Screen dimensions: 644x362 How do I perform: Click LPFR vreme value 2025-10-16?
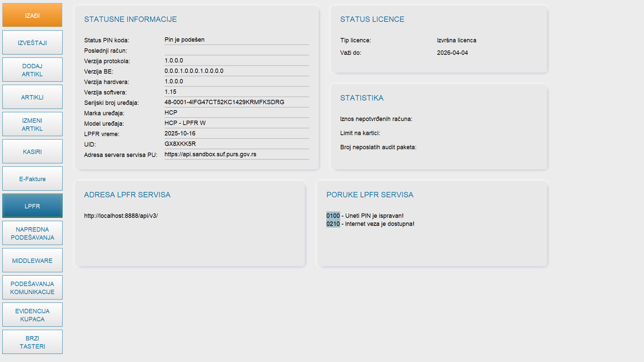[180, 133]
